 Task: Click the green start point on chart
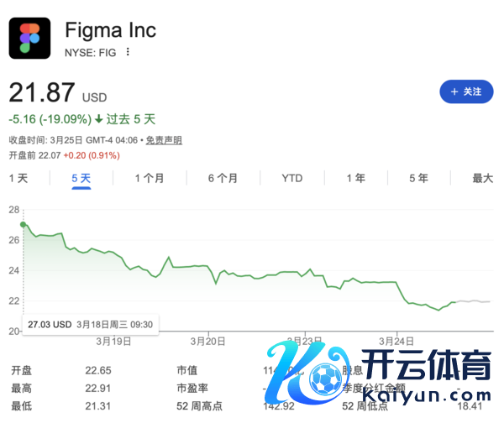tap(23, 224)
